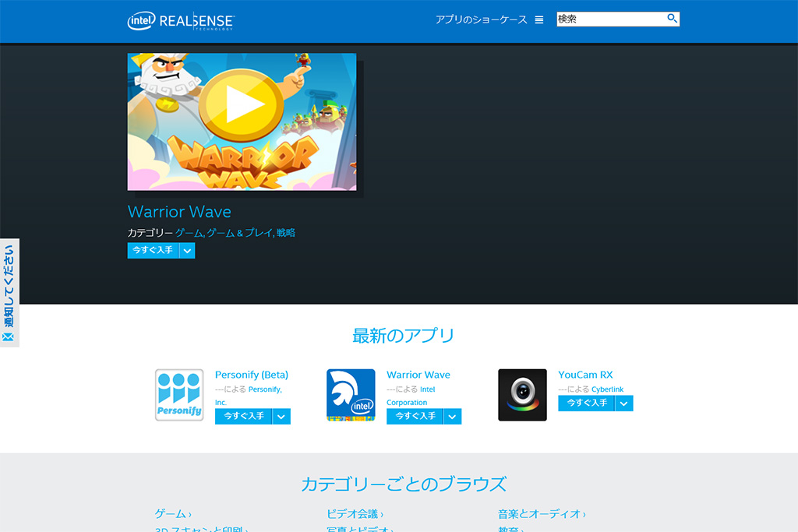Select the ゲーム & プレイ category link
Viewport: 798px width, 532px height.
pos(240,233)
